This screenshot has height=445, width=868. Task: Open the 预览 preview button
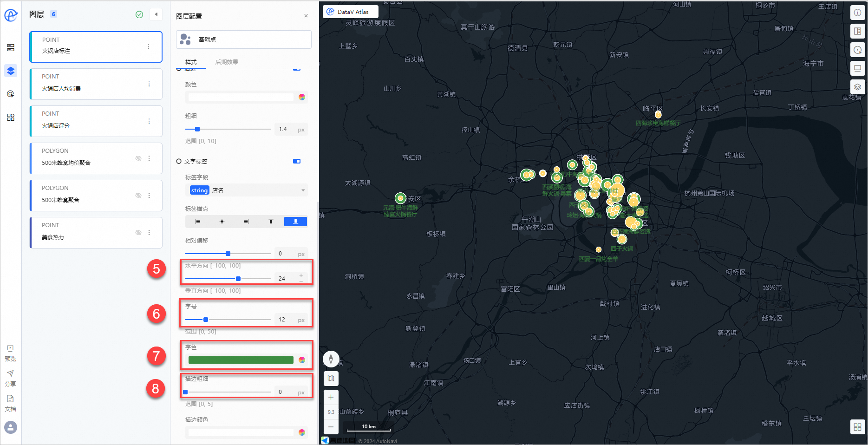[10, 353]
